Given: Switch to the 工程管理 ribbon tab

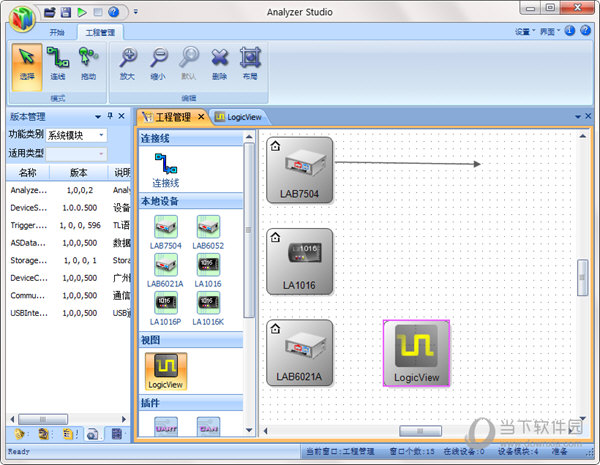Looking at the screenshot, I should click(x=100, y=33).
